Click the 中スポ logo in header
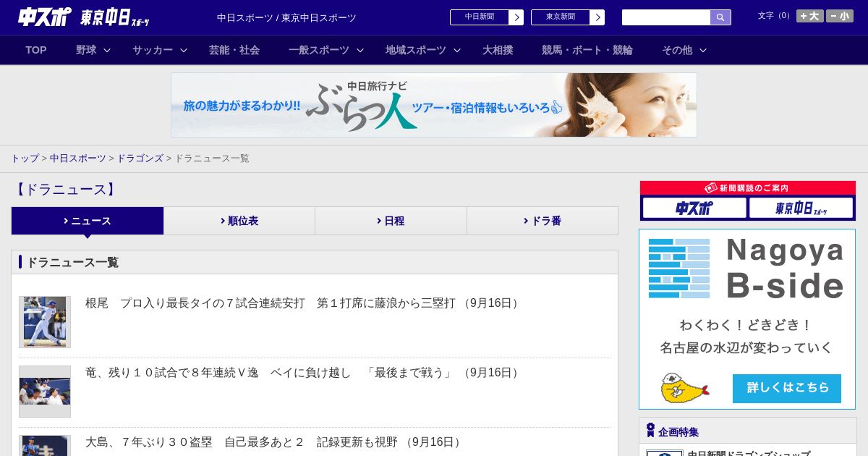The width and height of the screenshot is (868, 456). pyautogui.click(x=45, y=17)
